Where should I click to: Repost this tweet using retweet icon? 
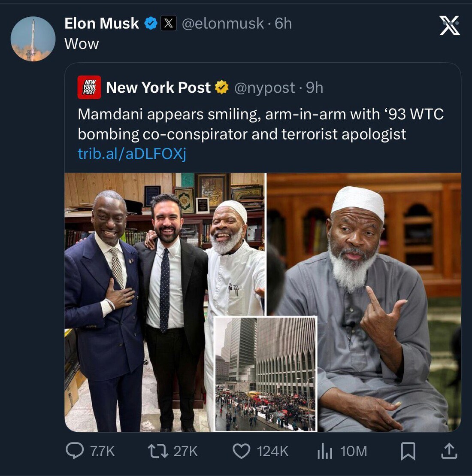(157, 451)
